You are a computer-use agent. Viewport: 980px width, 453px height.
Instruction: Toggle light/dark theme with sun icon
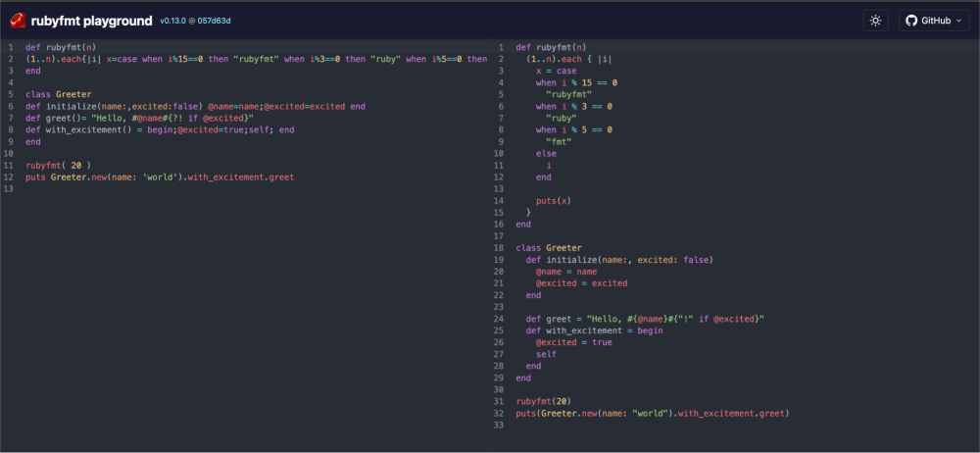(875, 21)
